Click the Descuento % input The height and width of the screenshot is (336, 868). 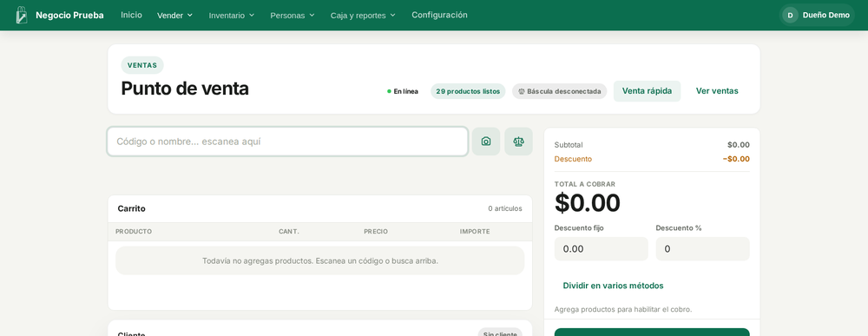pyautogui.click(x=702, y=249)
